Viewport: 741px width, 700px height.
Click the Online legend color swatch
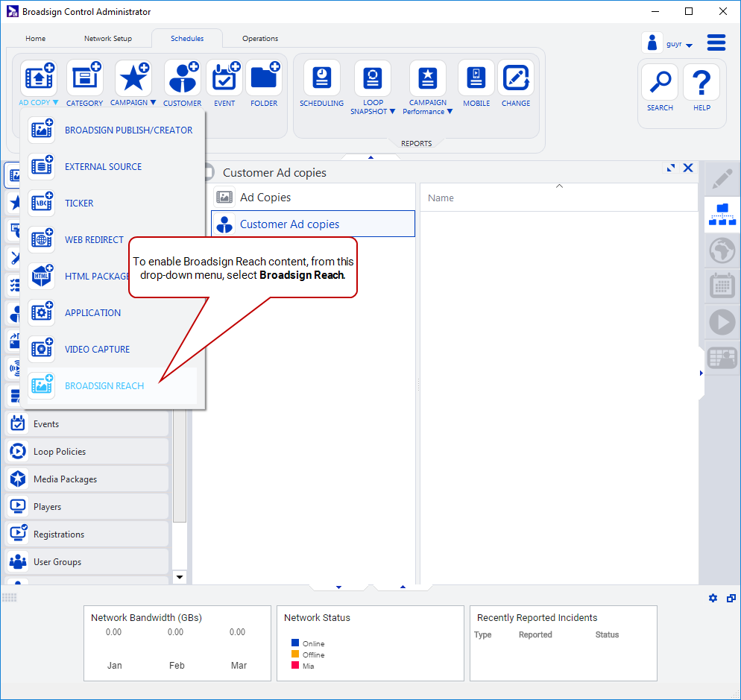click(295, 643)
